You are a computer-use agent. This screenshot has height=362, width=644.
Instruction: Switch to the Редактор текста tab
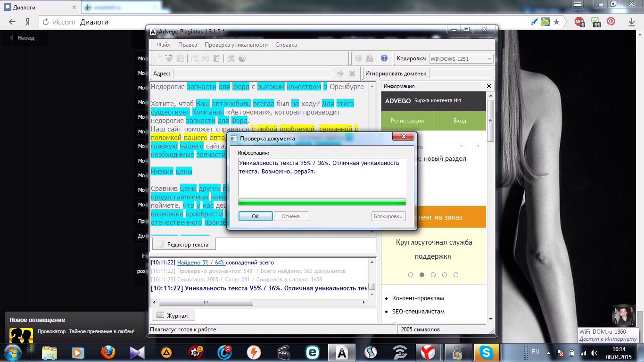pyautogui.click(x=183, y=244)
